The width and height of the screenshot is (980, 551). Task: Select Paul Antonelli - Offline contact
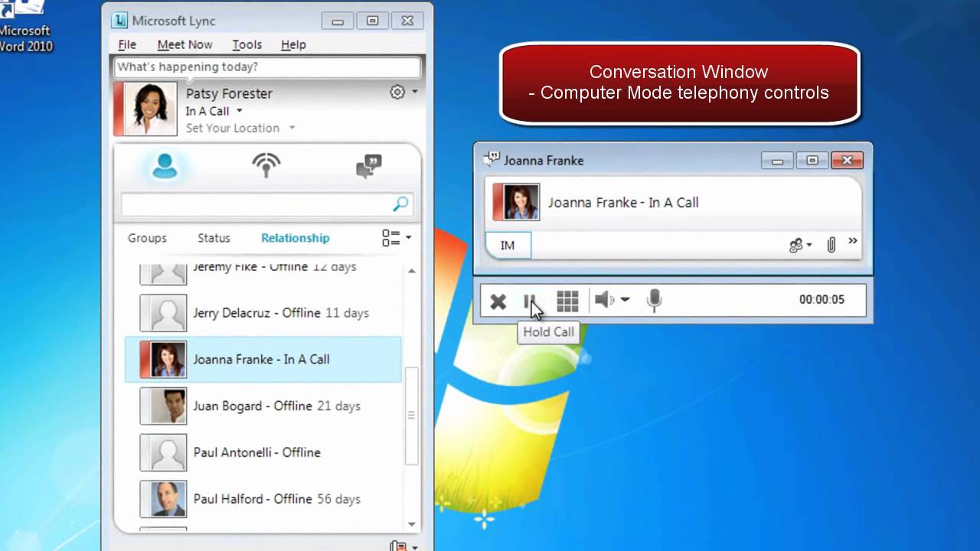tap(263, 452)
